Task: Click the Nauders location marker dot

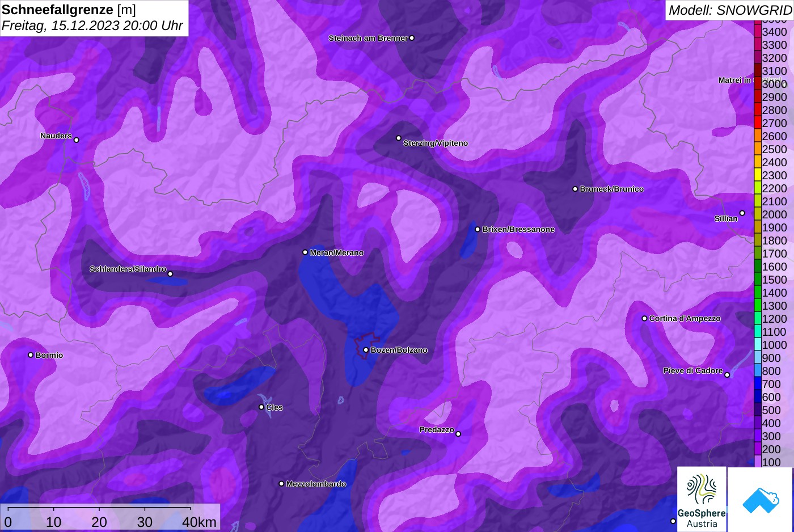Action: pyautogui.click(x=77, y=140)
